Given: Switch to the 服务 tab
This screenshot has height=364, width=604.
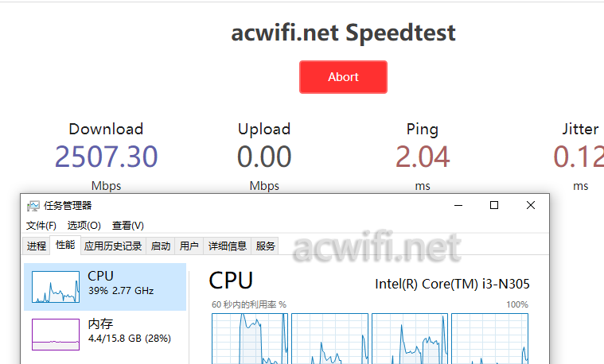Looking at the screenshot, I should tap(265, 246).
